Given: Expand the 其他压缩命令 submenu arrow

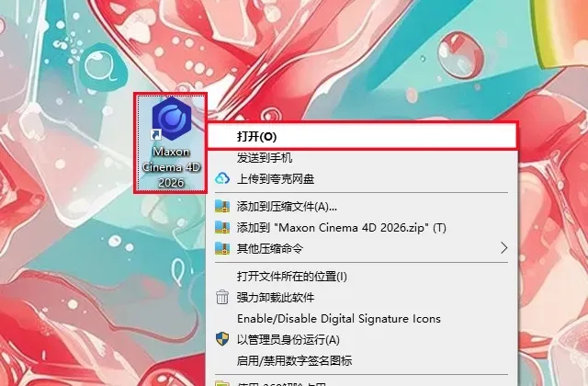Looking at the screenshot, I should click(x=504, y=248).
